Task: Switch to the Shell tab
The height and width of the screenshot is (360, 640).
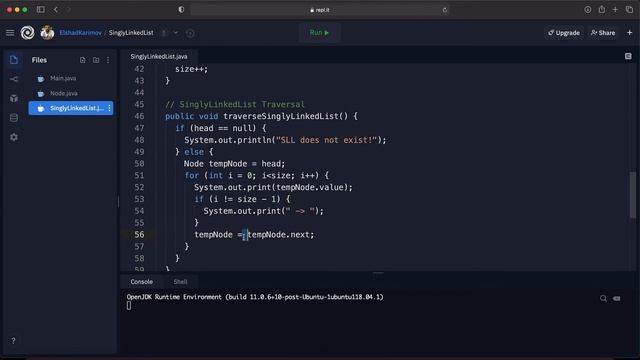Action: point(180,282)
